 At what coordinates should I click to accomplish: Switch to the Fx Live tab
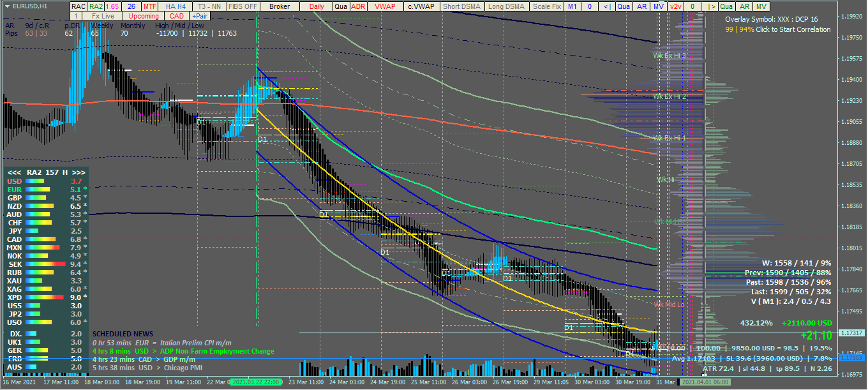click(103, 16)
